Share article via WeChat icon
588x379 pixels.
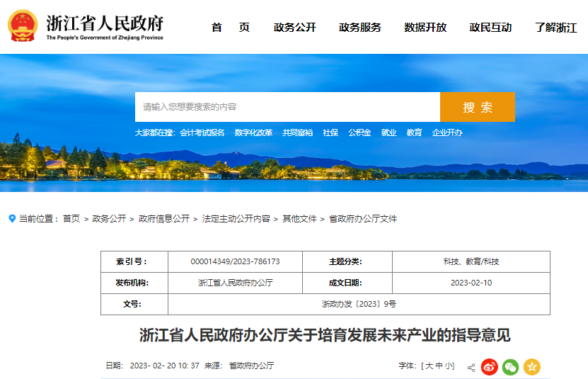click(511, 367)
